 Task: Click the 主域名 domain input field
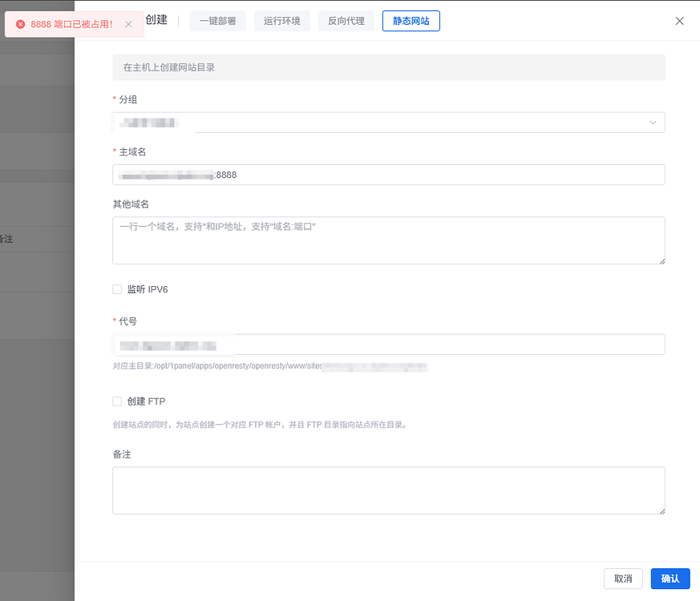(388, 175)
